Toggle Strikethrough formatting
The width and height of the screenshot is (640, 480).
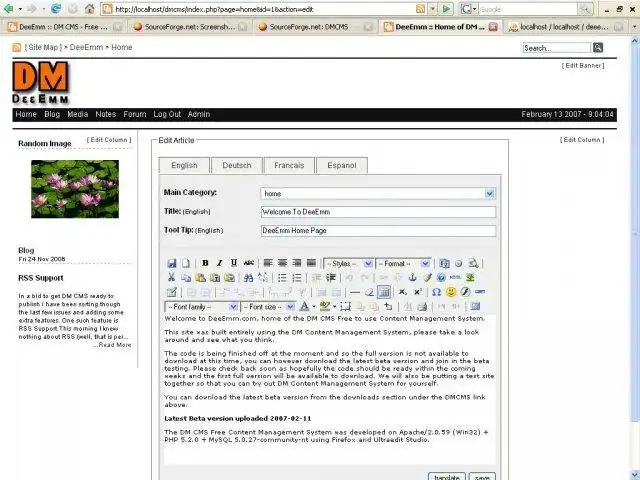point(248,263)
